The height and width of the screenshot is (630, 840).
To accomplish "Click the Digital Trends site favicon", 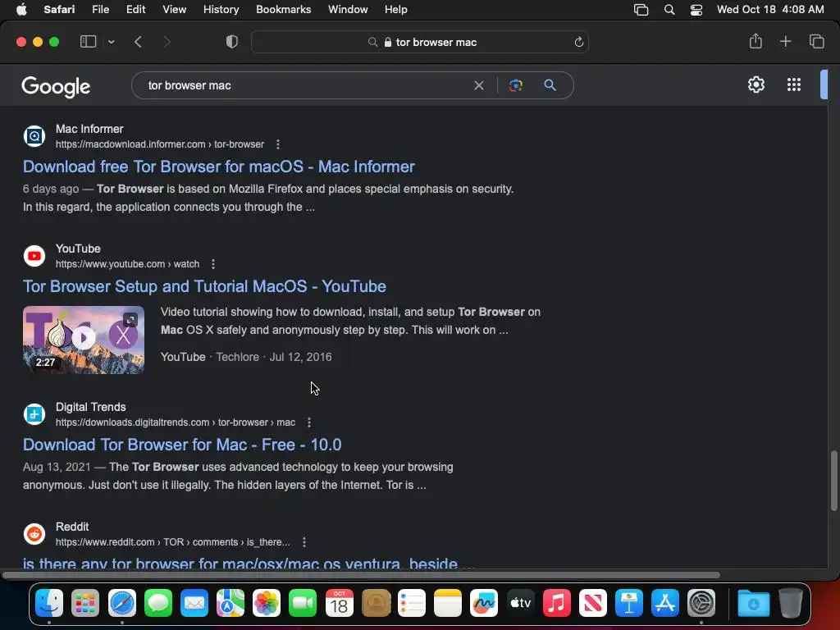I will click(34, 414).
